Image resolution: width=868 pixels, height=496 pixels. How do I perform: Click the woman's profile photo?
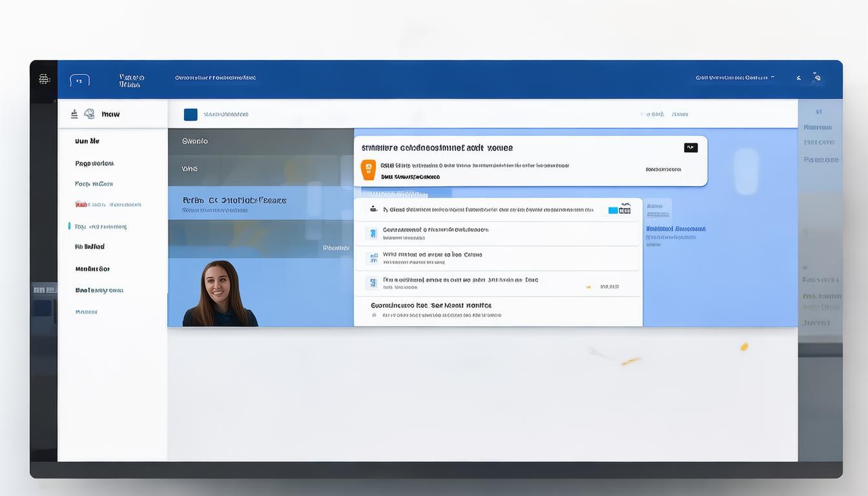click(220, 294)
